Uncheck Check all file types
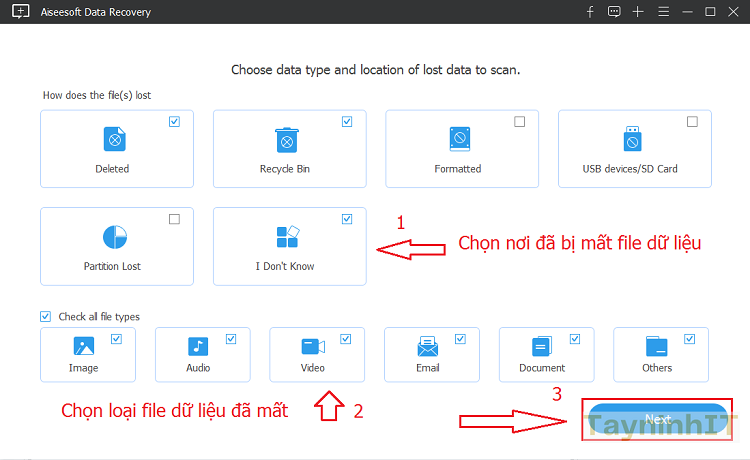750x460 pixels. point(45,317)
